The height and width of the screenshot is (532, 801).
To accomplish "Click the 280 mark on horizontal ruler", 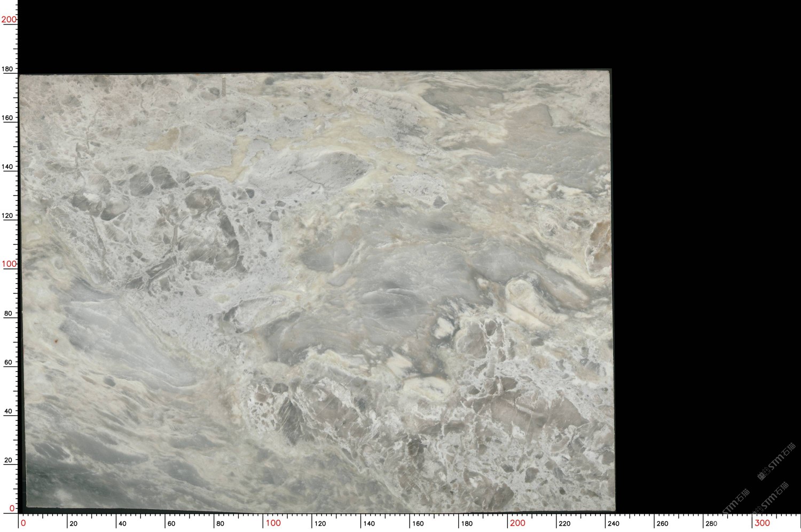I will pos(711,523).
